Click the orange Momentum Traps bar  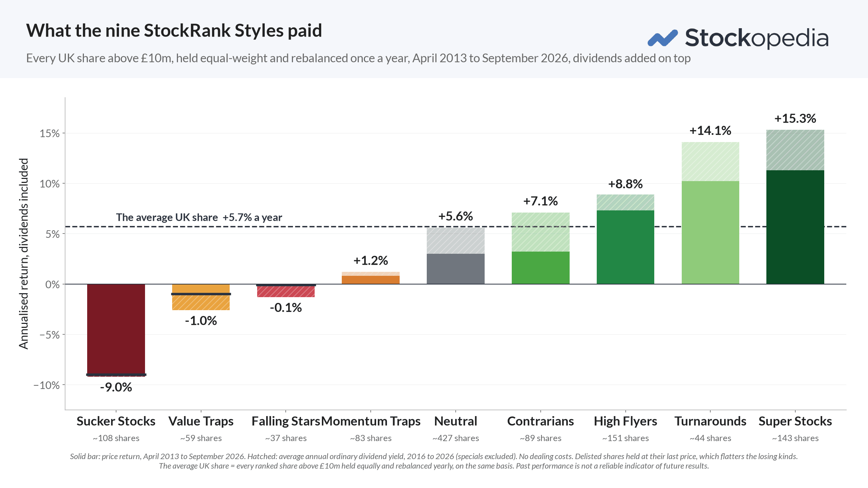click(x=371, y=280)
